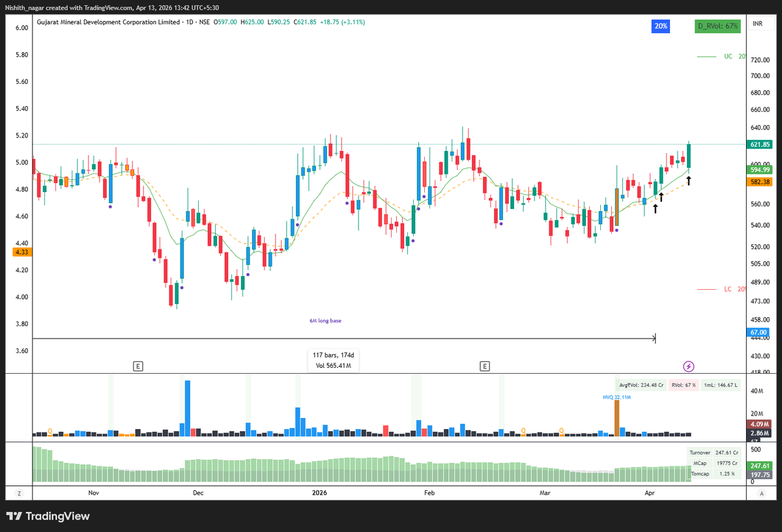Click the 640.00 price axis label
782x532 pixels.
point(760,128)
